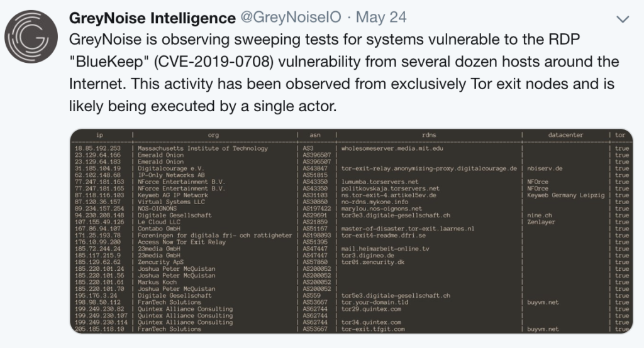Screen dimensions: 644x348
Task: Click the 'tor' column header in image
Action: click(620, 135)
